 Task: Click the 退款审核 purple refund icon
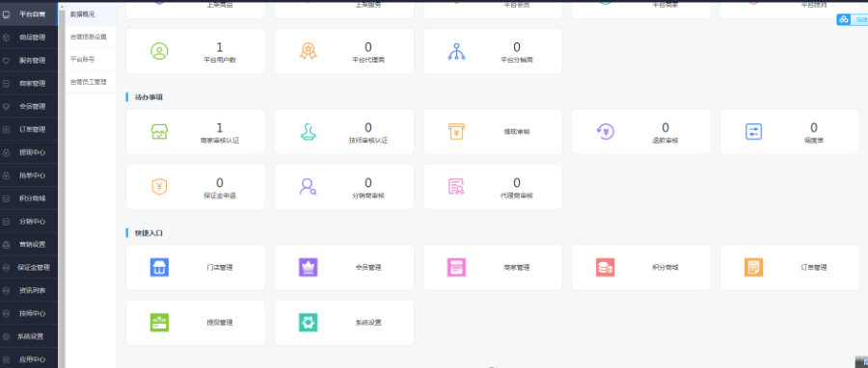[605, 132]
